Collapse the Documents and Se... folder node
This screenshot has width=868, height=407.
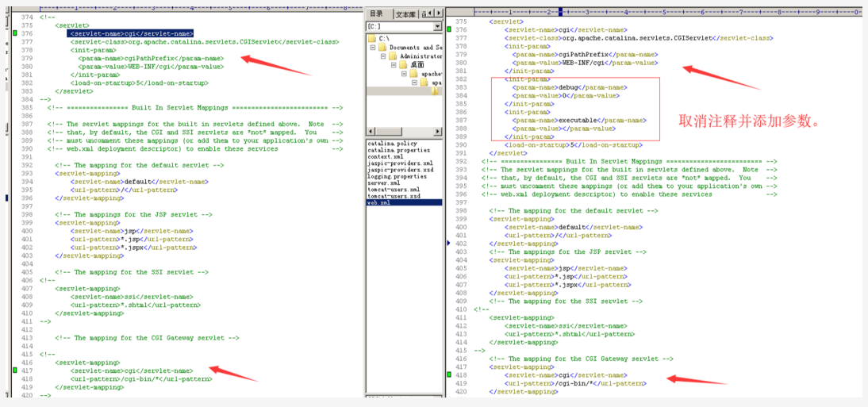coord(373,48)
